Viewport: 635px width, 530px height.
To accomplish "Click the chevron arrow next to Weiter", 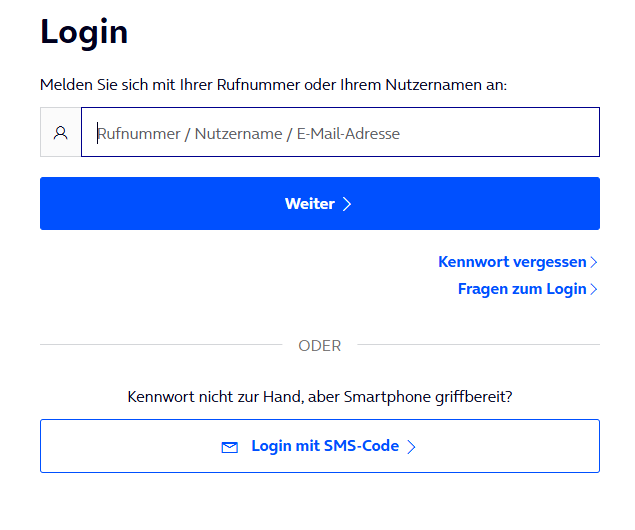I will pos(347,204).
